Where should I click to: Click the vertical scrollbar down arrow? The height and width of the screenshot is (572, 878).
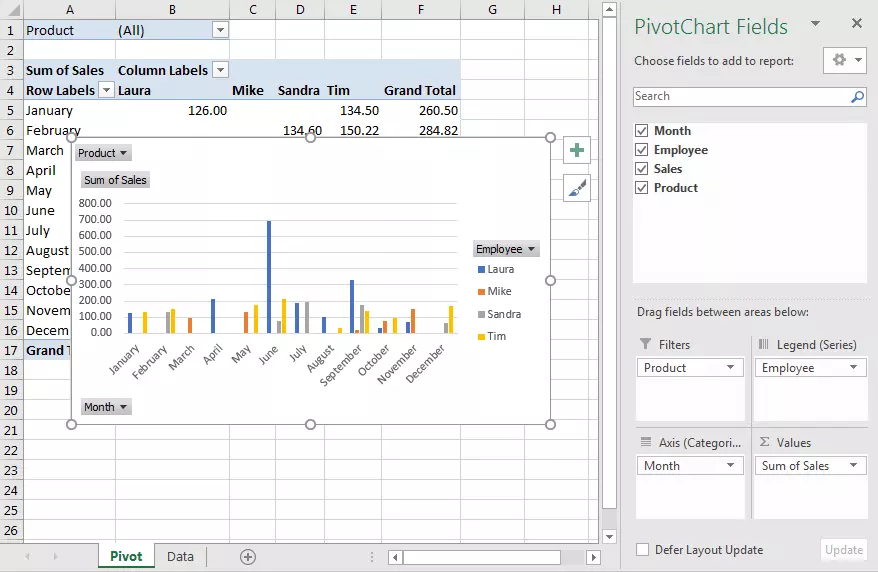tap(609, 537)
